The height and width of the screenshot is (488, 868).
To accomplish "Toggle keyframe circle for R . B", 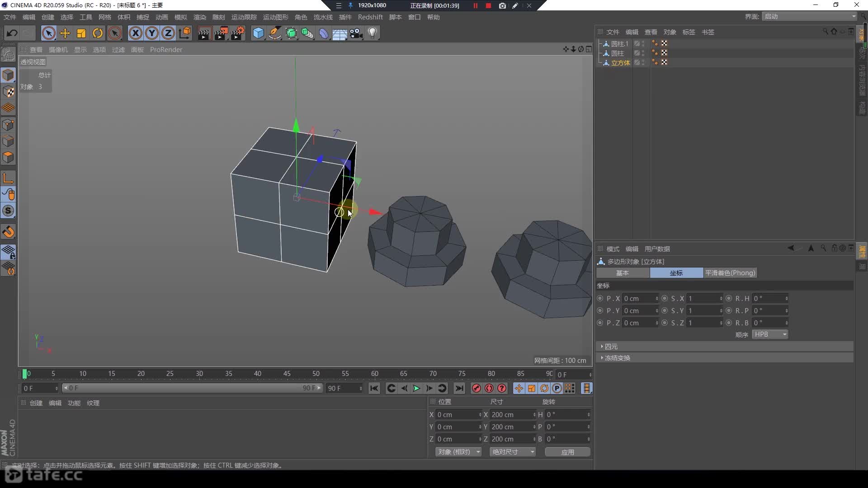I will pyautogui.click(x=729, y=323).
